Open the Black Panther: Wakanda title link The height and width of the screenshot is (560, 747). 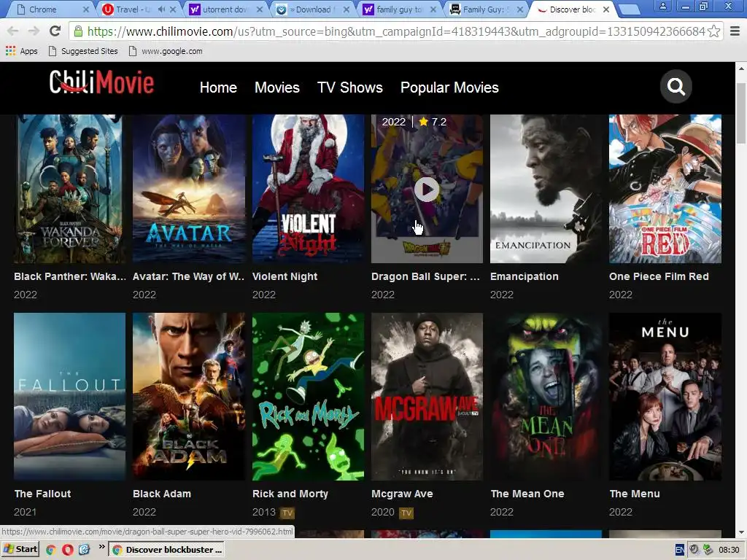coord(69,276)
